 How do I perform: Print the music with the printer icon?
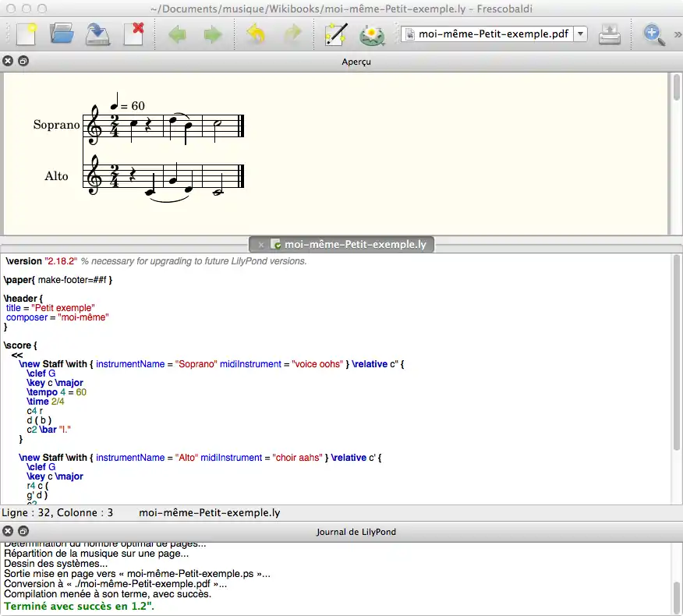point(610,34)
